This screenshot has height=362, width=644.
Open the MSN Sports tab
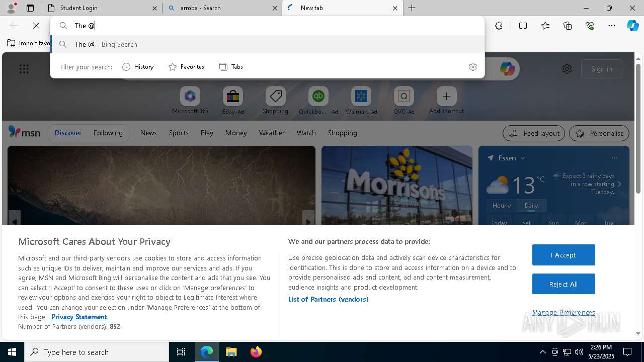click(179, 133)
